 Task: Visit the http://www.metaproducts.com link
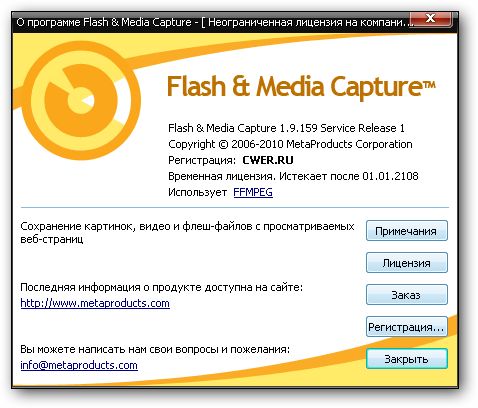pyautogui.click(x=95, y=303)
